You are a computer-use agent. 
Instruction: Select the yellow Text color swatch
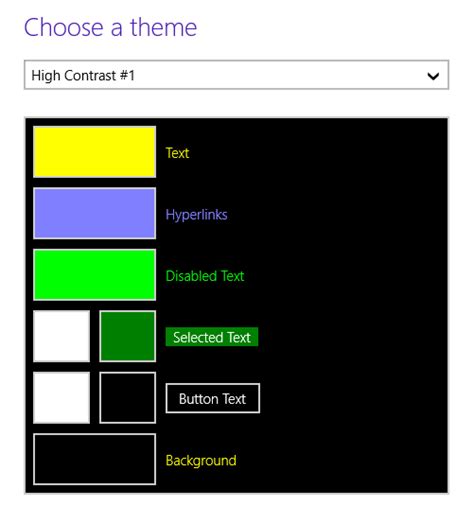tap(94, 152)
